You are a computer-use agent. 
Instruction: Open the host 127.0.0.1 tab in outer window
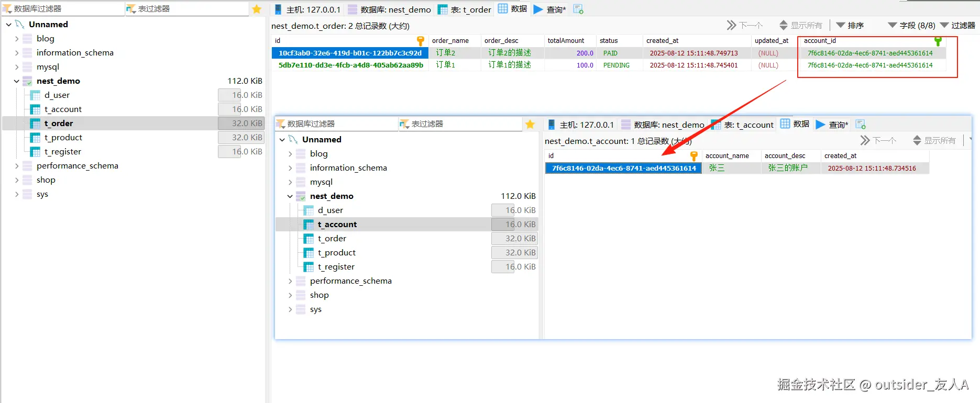(x=307, y=9)
